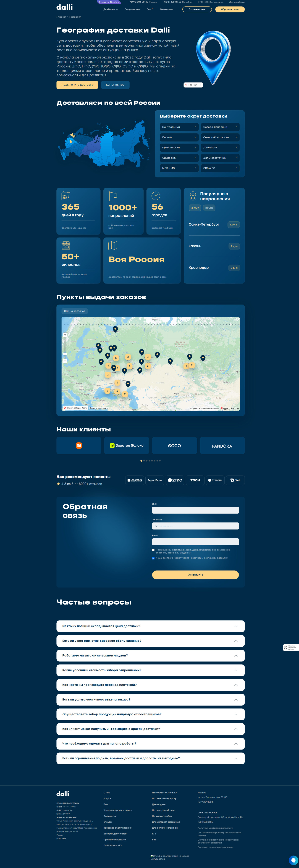Open the chat widget bubble icon
Screen dimensions: 299x868
pos(293,860)
